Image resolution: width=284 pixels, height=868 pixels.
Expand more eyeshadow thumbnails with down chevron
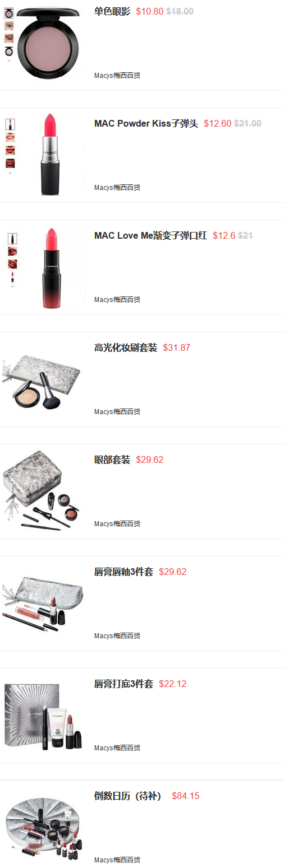tap(8, 61)
